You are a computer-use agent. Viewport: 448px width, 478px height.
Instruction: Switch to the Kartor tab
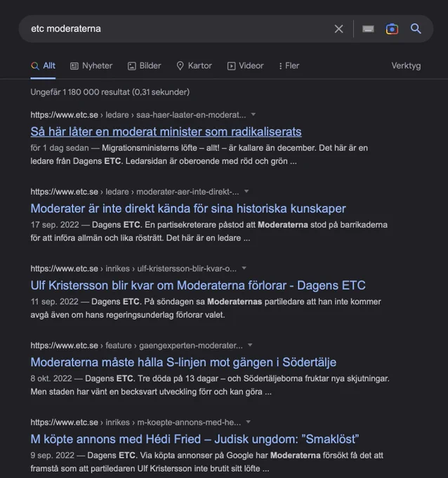[x=194, y=66]
